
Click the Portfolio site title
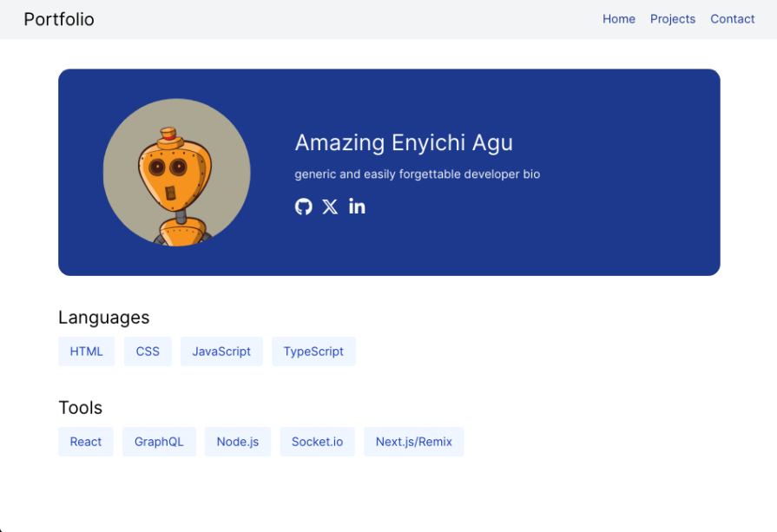(x=58, y=18)
